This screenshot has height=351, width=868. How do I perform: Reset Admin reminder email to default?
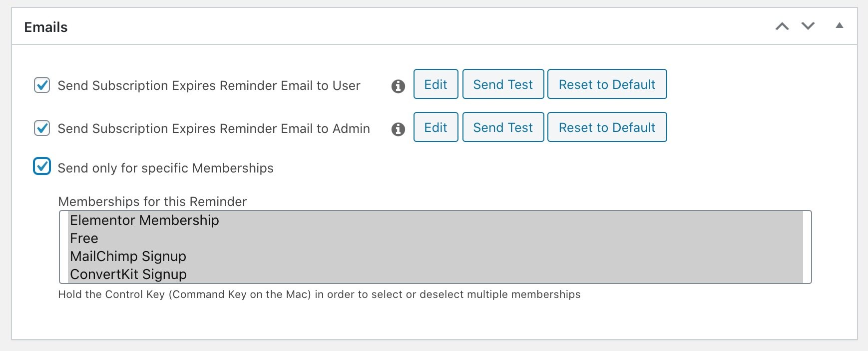[x=607, y=127]
